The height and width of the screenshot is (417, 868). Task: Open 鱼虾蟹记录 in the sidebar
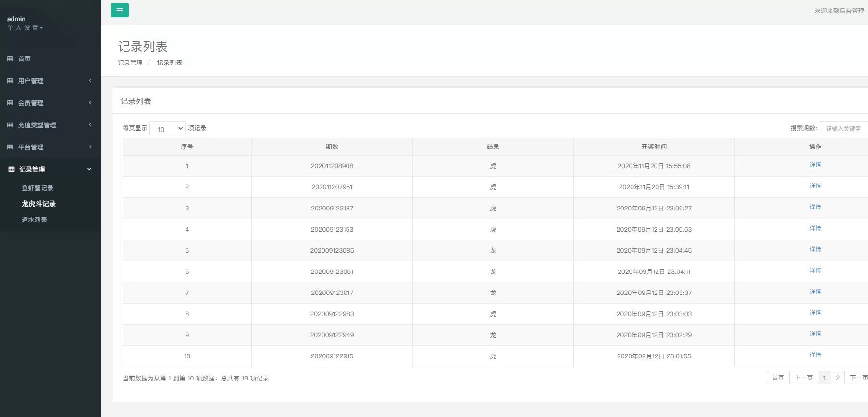(37, 188)
